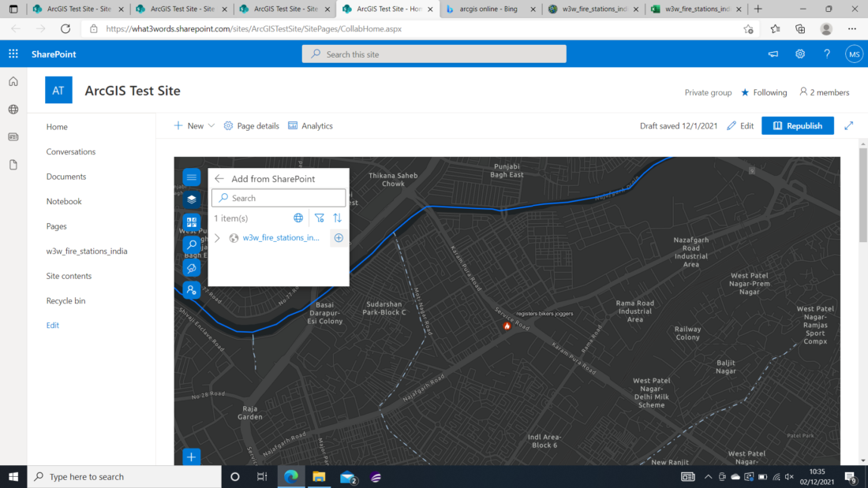
Task: Expand the w3w_fire_stations_in... item
Action: tap(217, 238)
